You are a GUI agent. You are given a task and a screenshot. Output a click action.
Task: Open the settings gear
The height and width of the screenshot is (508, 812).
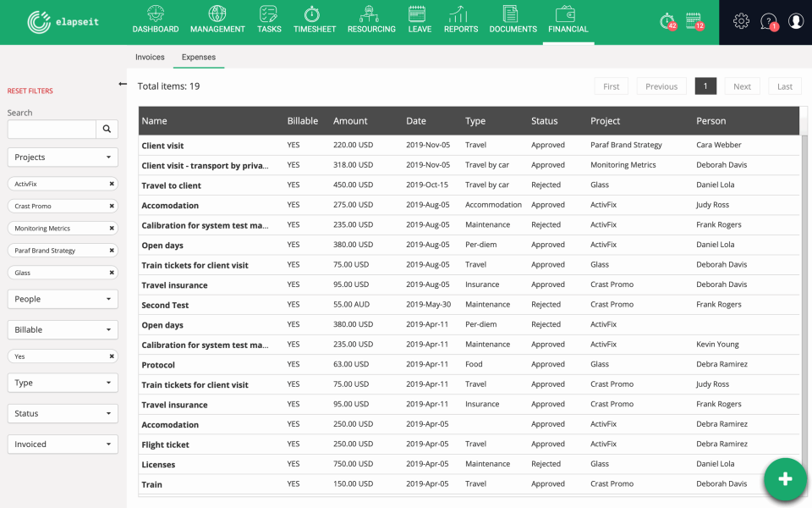(741, 20)
